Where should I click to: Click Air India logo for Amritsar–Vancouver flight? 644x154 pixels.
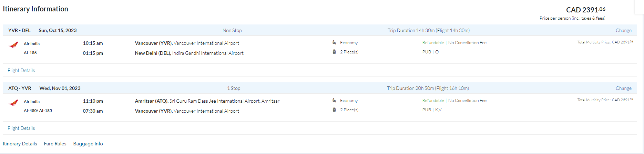13,103
